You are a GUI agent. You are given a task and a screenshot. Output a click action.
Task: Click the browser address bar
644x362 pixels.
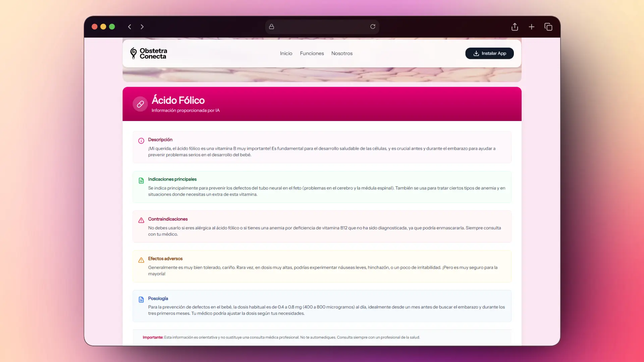(322, 26)
